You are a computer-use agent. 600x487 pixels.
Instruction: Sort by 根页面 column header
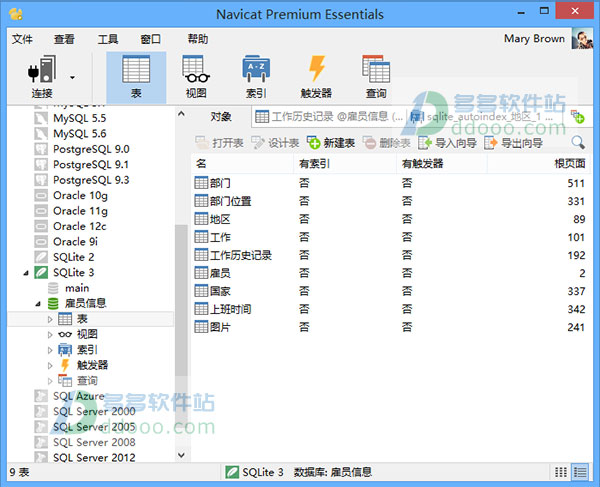click(538, 164)
